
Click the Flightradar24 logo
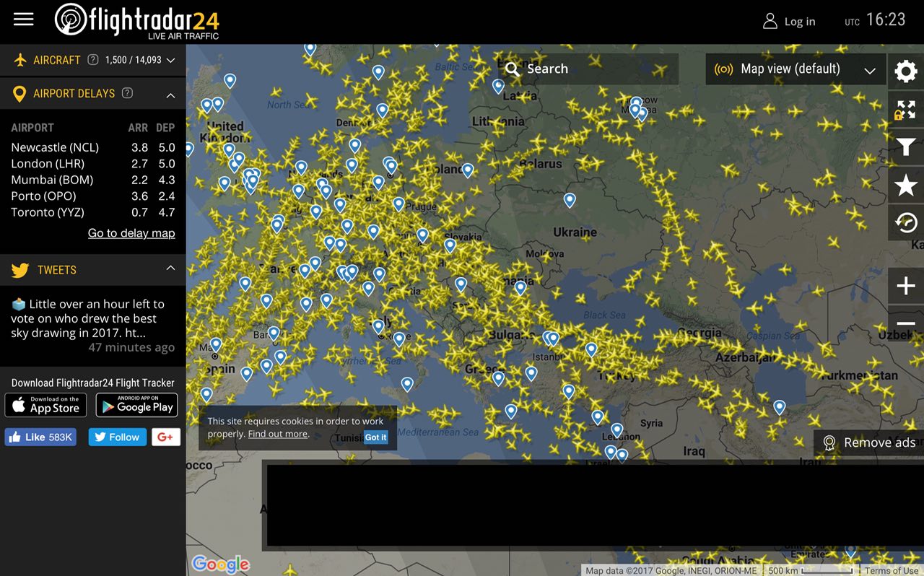pyautogui.click(x=137, y=21)
